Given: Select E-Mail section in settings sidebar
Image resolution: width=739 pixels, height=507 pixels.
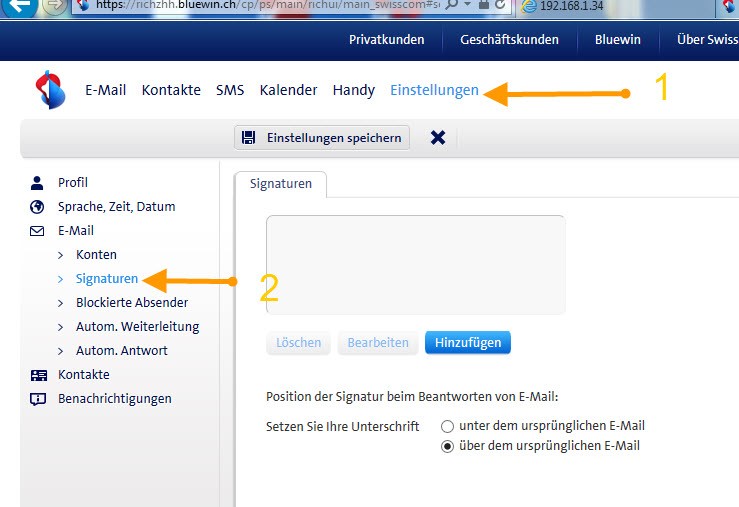Looking at the screenshot, I should (76, 231).
